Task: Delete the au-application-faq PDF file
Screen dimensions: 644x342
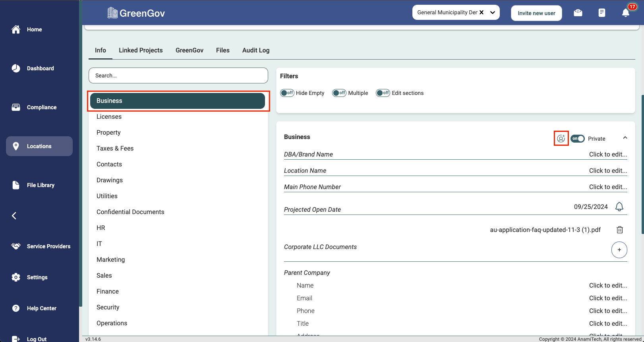Action: [619, 230]
